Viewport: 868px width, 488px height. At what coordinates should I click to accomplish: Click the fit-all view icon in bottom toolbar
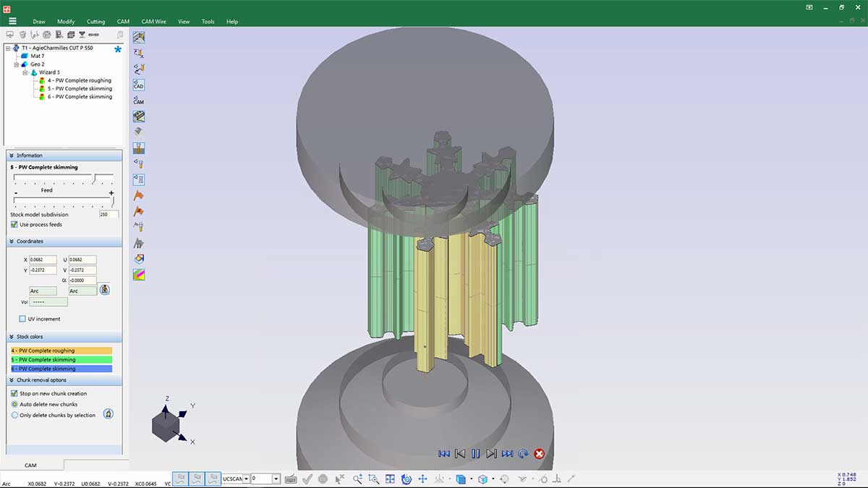(390, 478)
